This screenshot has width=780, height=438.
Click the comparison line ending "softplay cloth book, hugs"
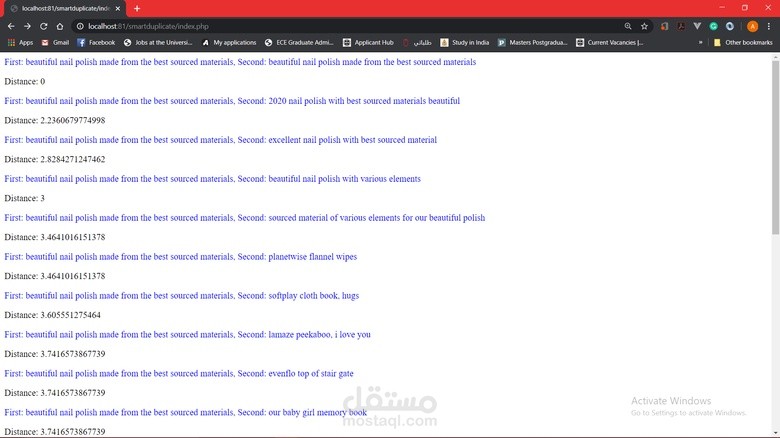pos(182,296)
